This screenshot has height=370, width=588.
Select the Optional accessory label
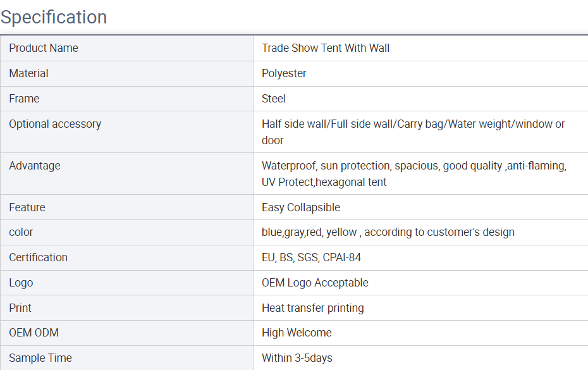[x=55, y=124]
